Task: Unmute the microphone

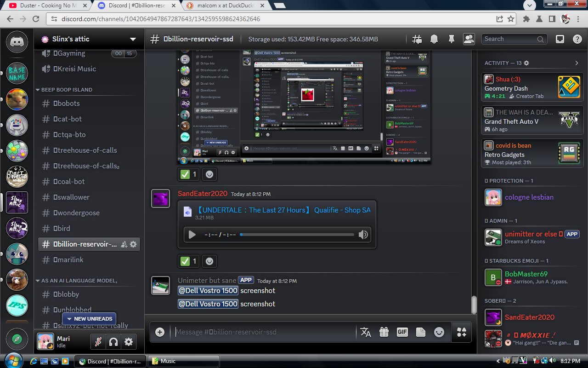Action: point(97,342)
